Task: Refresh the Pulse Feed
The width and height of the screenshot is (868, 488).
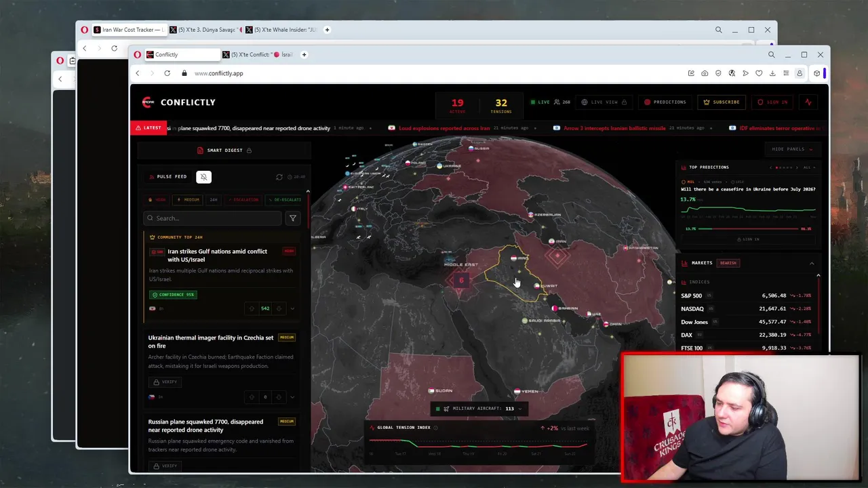Action: (x=279, y=177)
